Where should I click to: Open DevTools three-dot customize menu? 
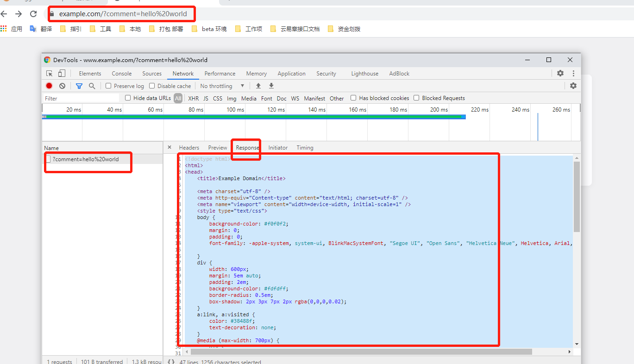pos(573,73)
